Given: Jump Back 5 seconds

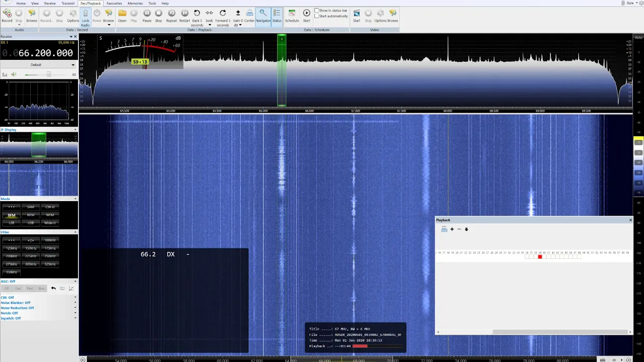Looking at the screenshot, I should pyautogui.click(x=197, y=18).
